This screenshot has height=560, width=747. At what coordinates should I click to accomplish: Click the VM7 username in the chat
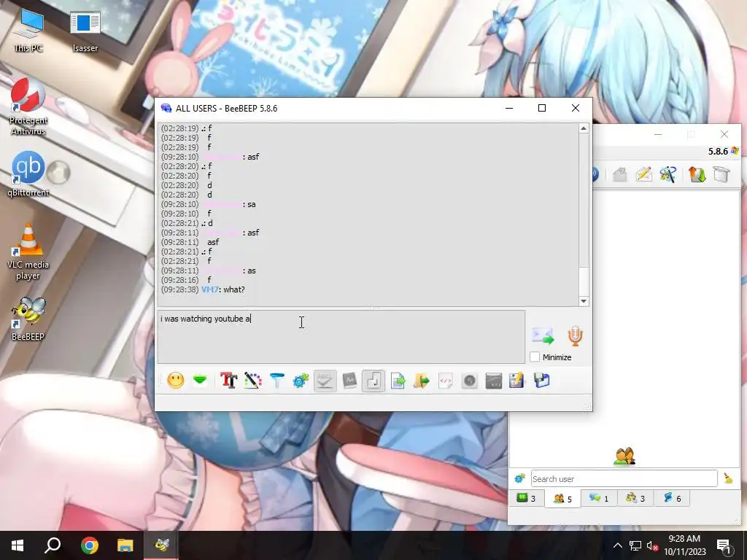(209, 289)
